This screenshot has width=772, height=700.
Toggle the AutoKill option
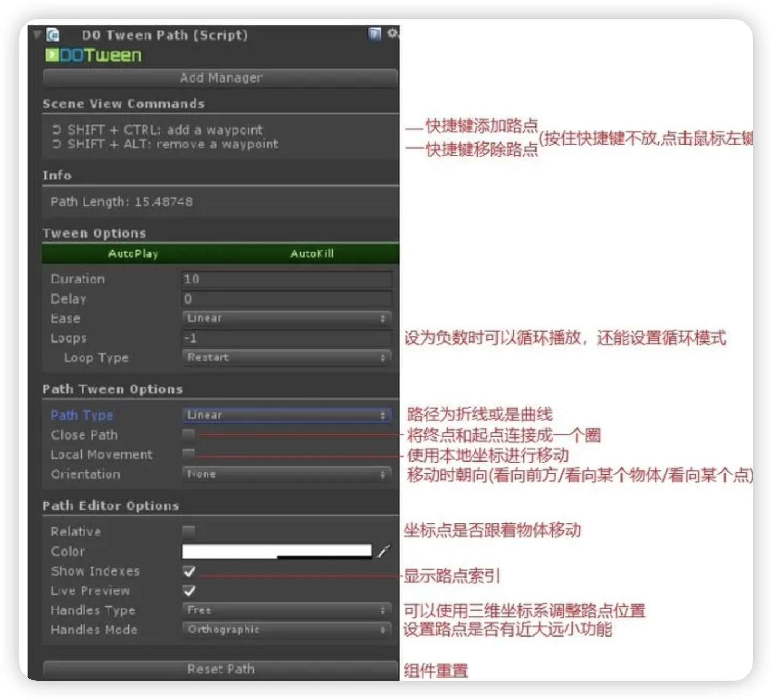[312, 253]
